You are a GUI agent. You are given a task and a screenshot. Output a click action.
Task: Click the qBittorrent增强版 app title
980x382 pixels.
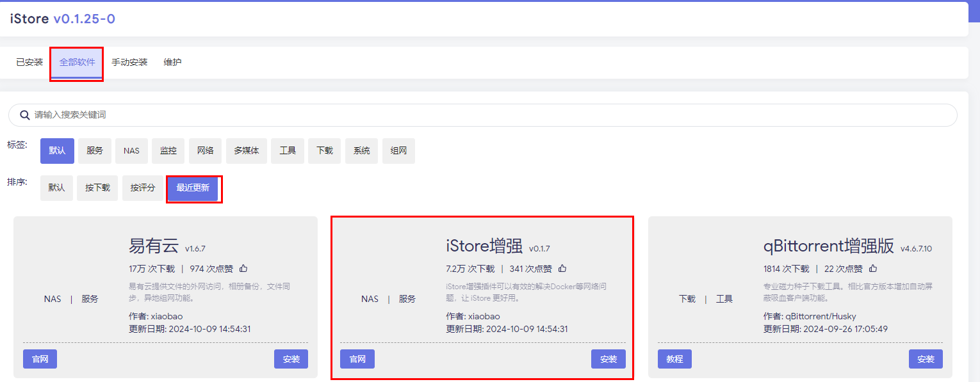click(x=829, y=246)
